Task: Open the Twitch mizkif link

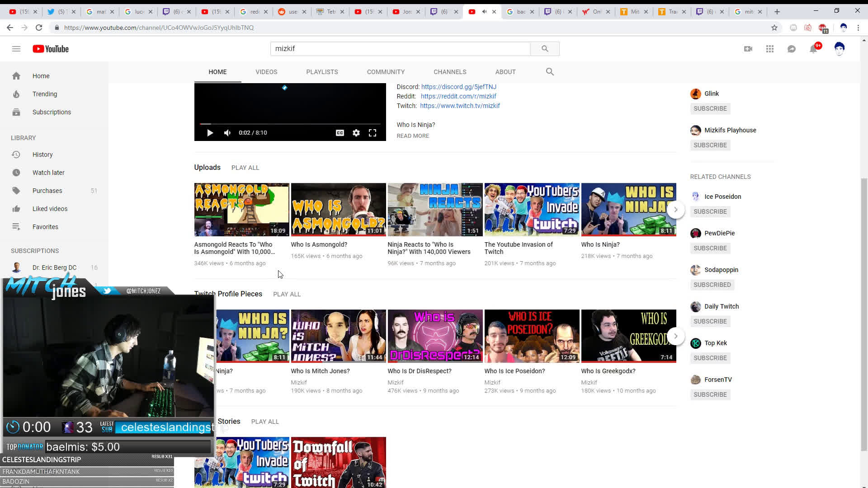Action: 460,106
